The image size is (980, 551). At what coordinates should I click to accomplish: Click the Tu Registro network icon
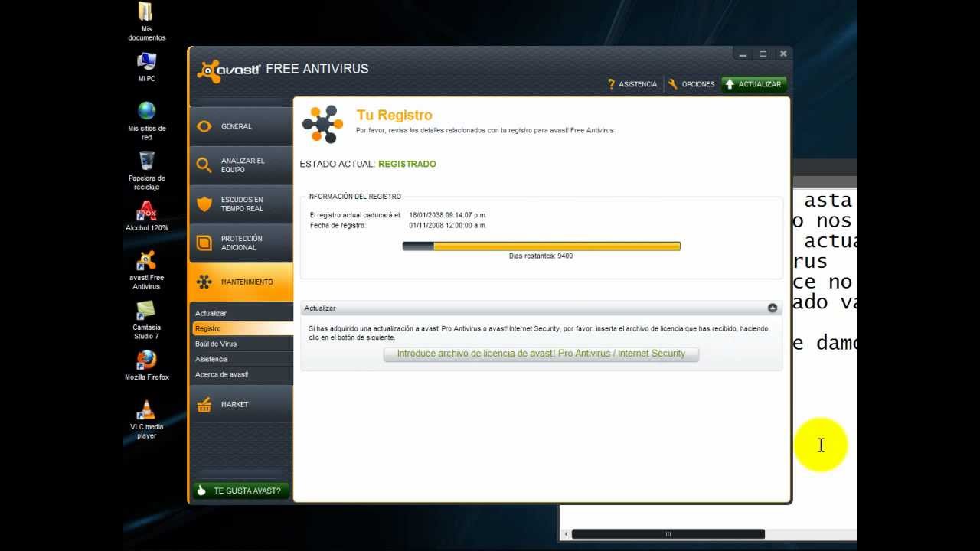pos(322,124)
